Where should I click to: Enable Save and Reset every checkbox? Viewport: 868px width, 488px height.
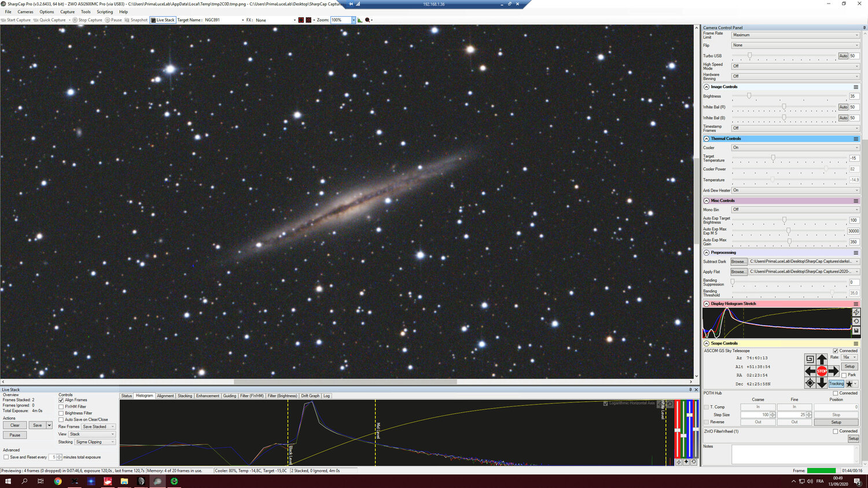pos(6,457)
